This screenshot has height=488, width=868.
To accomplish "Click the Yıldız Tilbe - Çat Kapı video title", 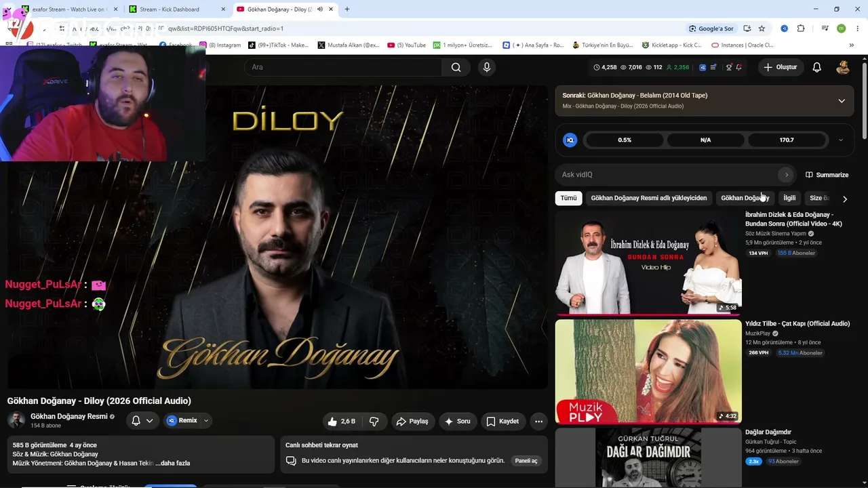I will click(797, 324).
